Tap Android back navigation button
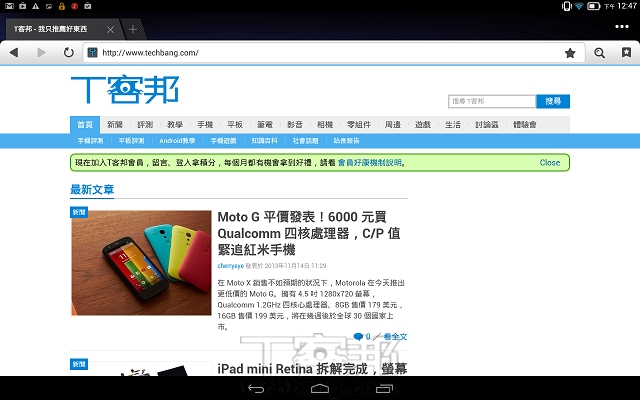This screenshot has height=400, width=640. click(x=256, y=389)
